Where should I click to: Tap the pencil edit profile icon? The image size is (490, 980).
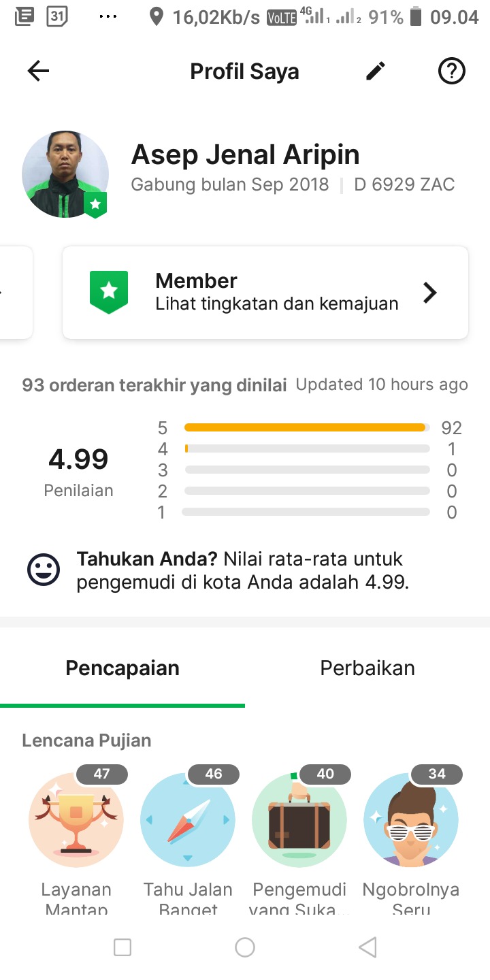[x=376, y=71]
